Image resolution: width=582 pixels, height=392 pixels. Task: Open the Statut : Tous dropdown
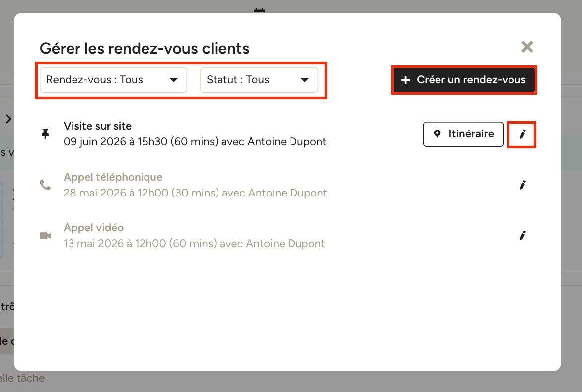click(x=259, y=80)
